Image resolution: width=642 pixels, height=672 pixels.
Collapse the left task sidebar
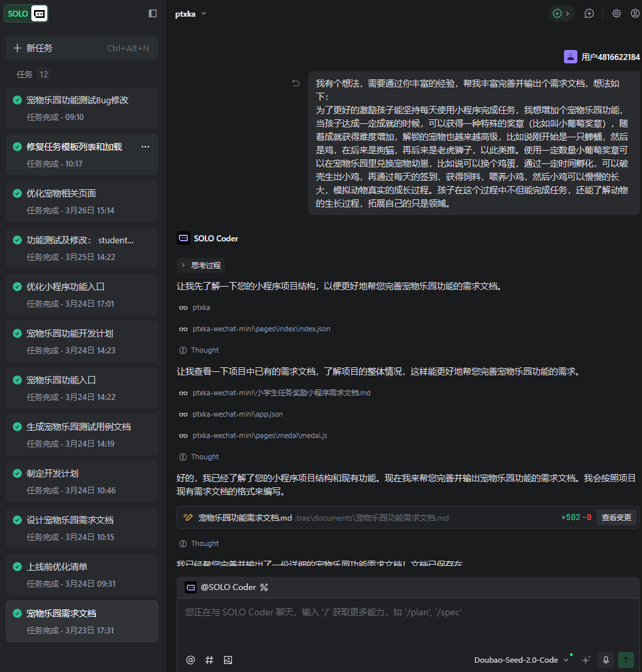tap(153, 13)
